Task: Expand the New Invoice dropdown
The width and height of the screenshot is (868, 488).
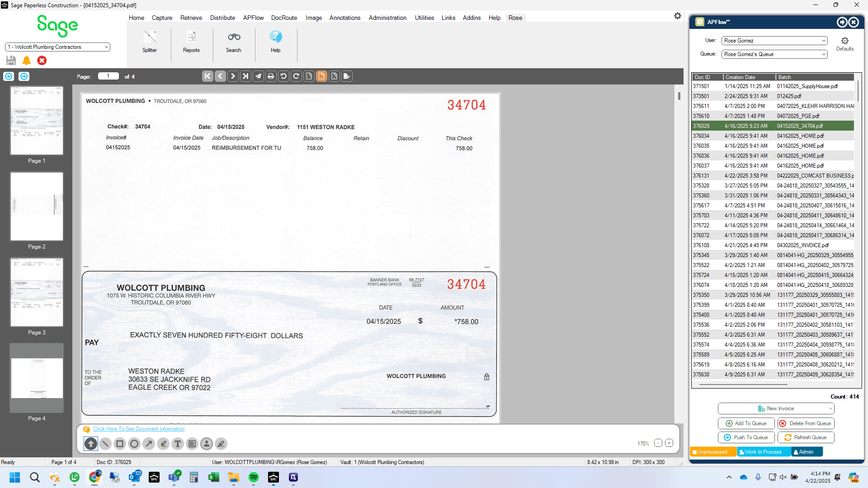Action: (830, 408)
